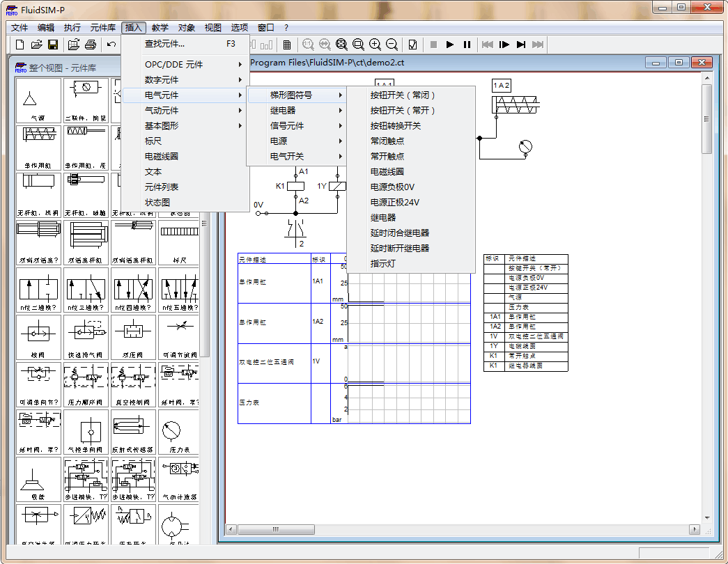Screen dimensions: 728x564
Task: Choose 状态图 in the Insert menu
Action: pyautogui.click(x=185, y=203)
